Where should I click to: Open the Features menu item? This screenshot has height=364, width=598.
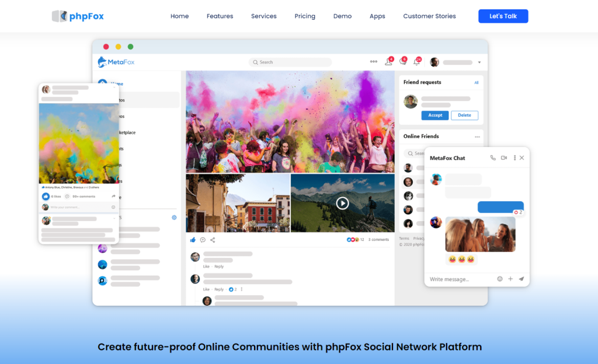point(220,16)
